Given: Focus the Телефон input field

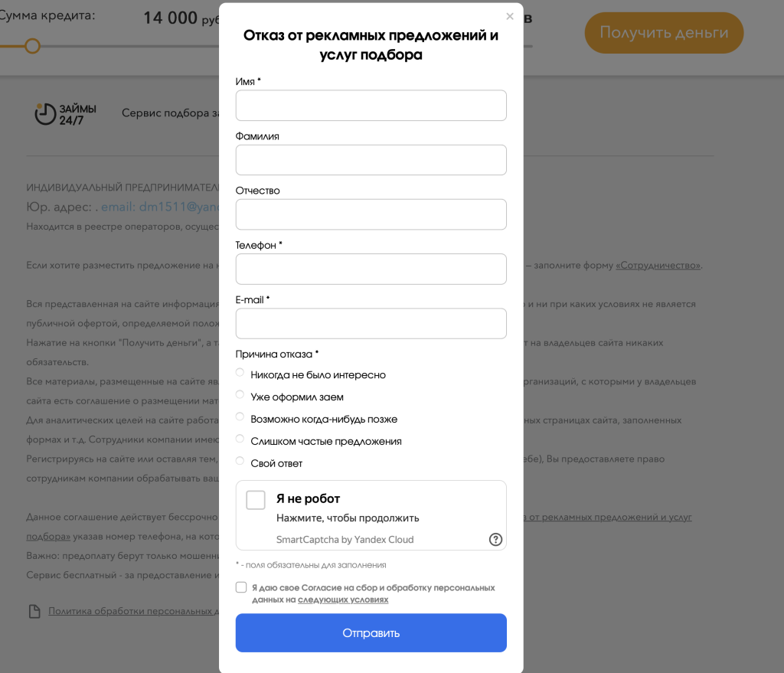Looking at the screenshot, I should pos(371,269).
